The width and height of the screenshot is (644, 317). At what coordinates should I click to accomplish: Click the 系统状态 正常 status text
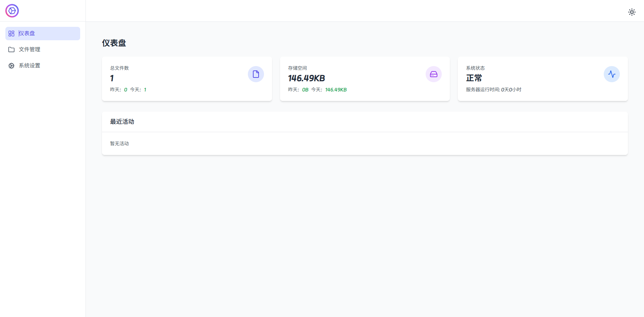click(474, 78)
